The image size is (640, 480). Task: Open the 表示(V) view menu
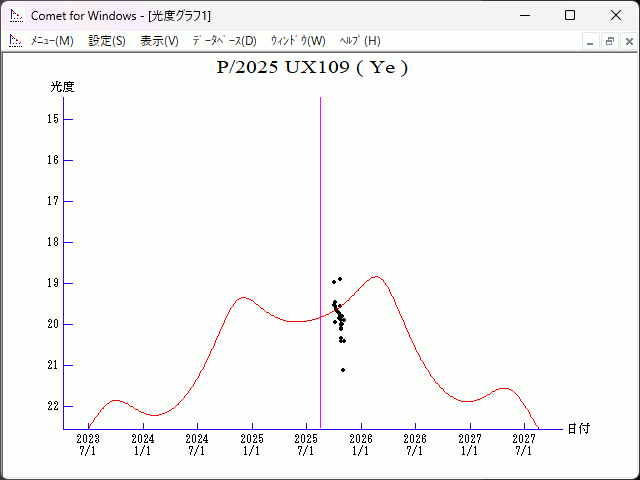tap(159, 41)
